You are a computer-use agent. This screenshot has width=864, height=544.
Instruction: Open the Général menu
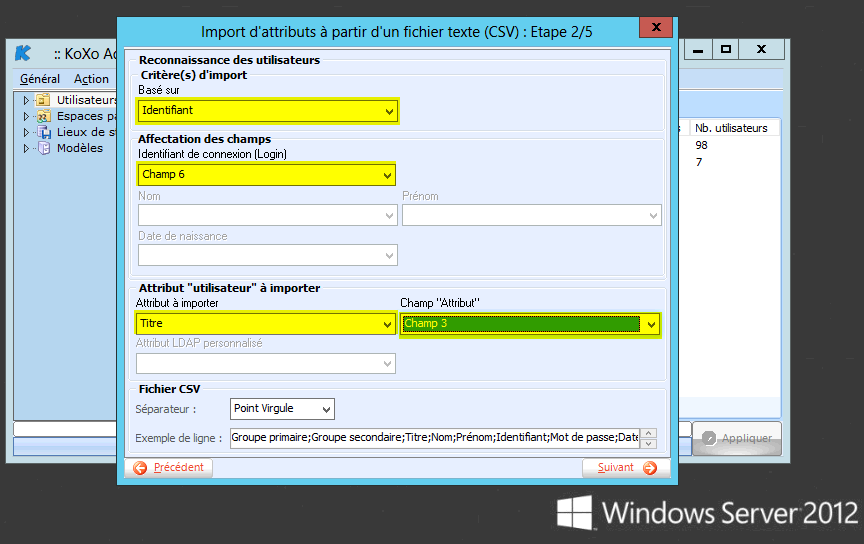[40, 79]
